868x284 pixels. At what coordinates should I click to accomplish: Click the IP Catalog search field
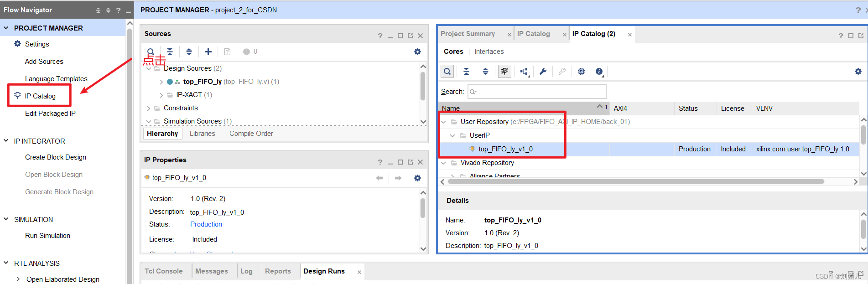click(537, 92)
